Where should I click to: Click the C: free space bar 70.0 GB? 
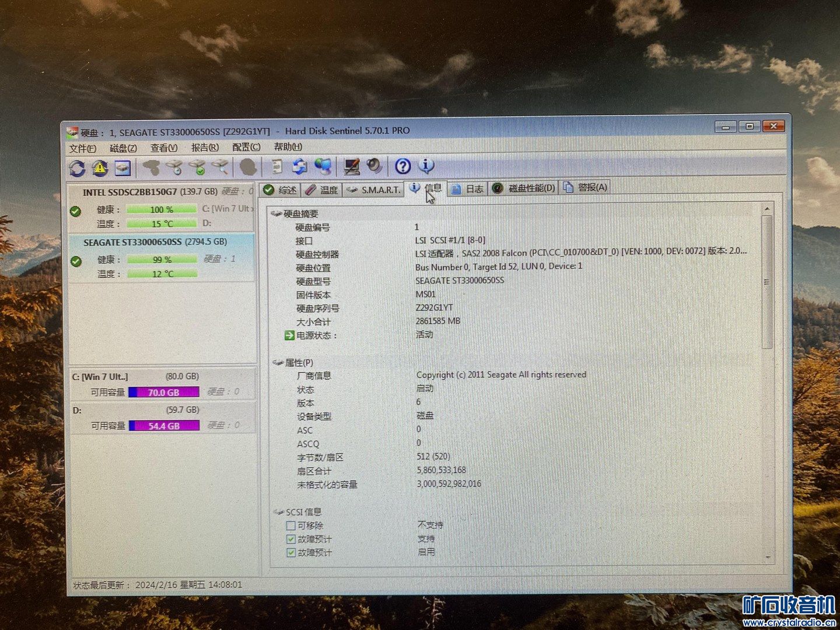click(164, 393)
